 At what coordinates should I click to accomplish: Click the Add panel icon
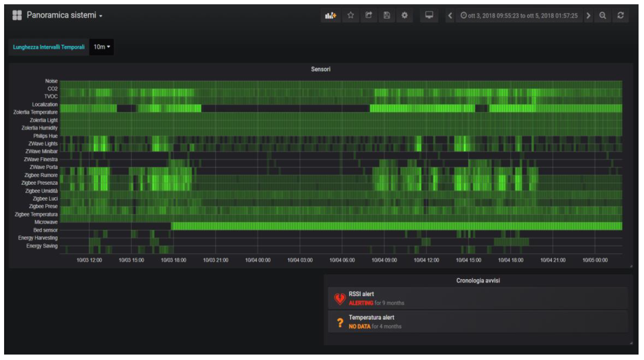point(331,16)
